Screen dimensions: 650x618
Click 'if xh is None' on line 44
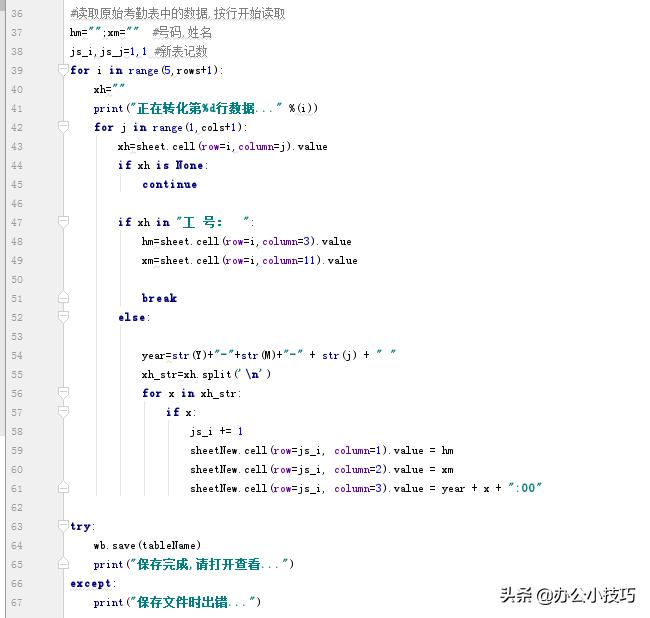tap(162, 165)
